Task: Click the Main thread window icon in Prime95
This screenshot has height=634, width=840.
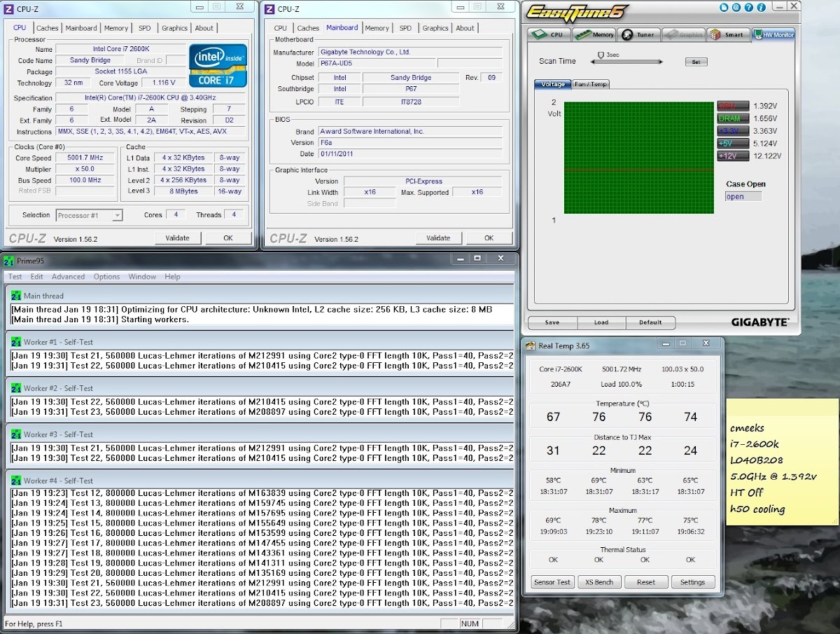Action: click(x=16, y=296)
